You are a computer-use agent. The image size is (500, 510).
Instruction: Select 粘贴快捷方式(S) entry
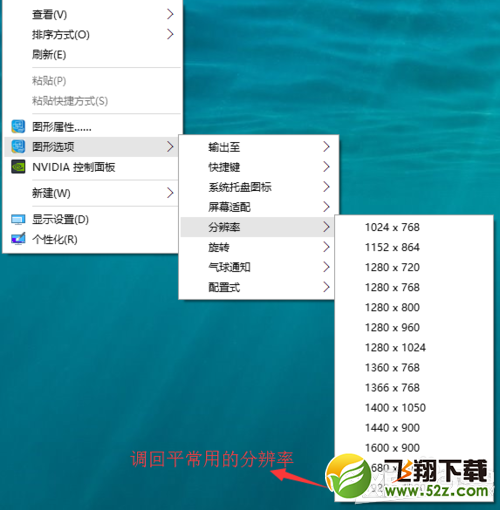[93, 101]
